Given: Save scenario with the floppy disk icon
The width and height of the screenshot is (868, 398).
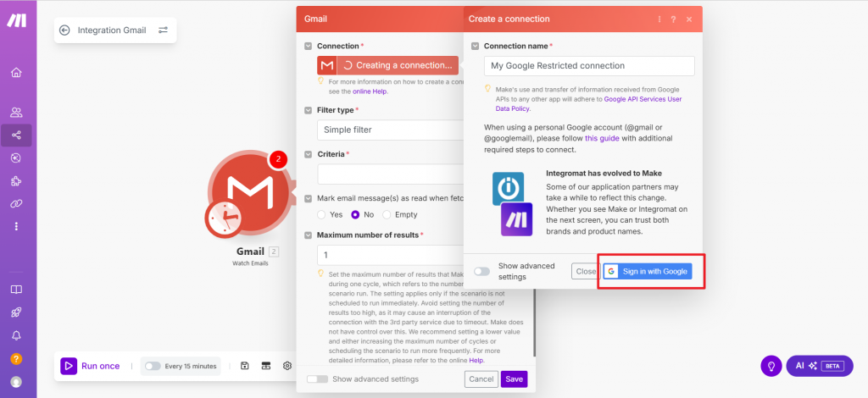Looking at the screenshot, I should pos(245,366).
